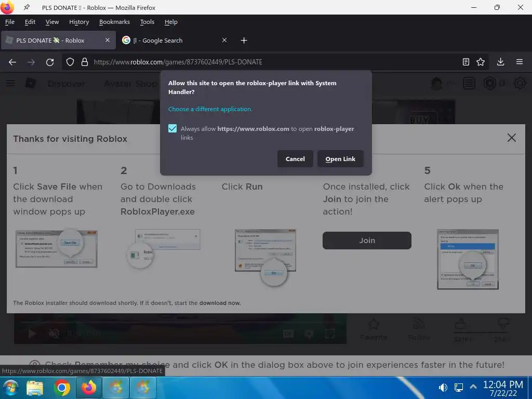Click the Ok alert step thumbnail
The image size is (532, 399).
coord(468,260)
